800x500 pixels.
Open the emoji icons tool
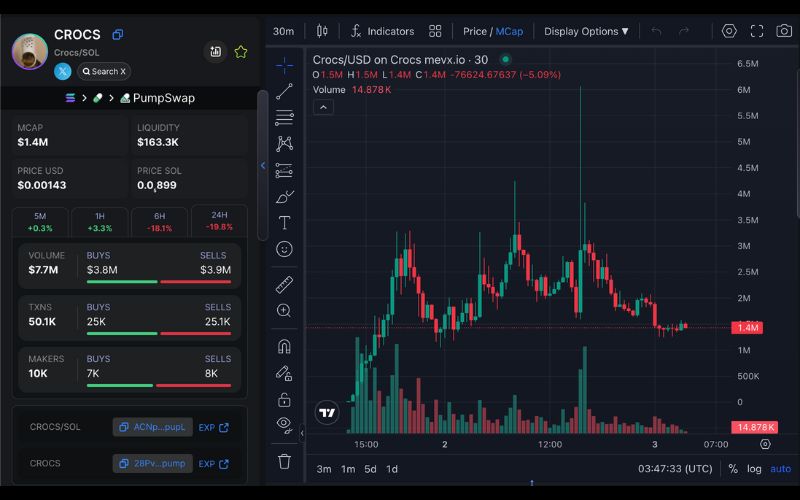pyautogui.click(x=284, y=249)
